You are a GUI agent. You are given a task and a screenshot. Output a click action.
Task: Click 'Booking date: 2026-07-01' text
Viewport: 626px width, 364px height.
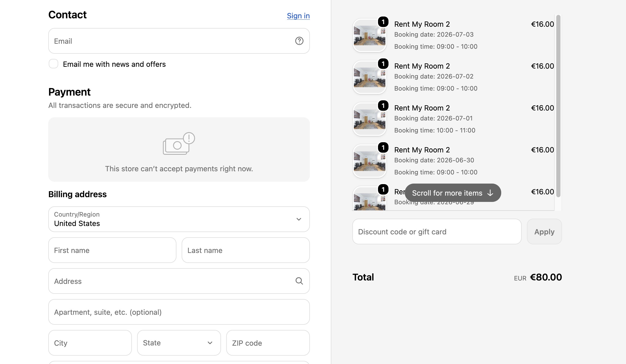pyautogui.click(x=433, y=118)
